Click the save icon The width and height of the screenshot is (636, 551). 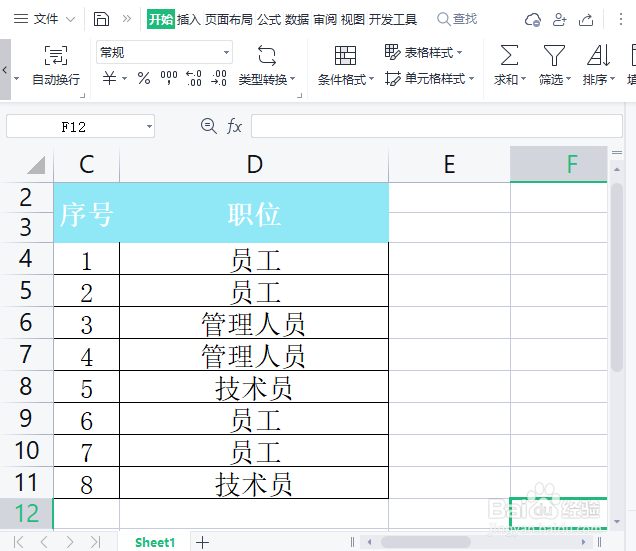pyautogui.click(x=101, y=19)
